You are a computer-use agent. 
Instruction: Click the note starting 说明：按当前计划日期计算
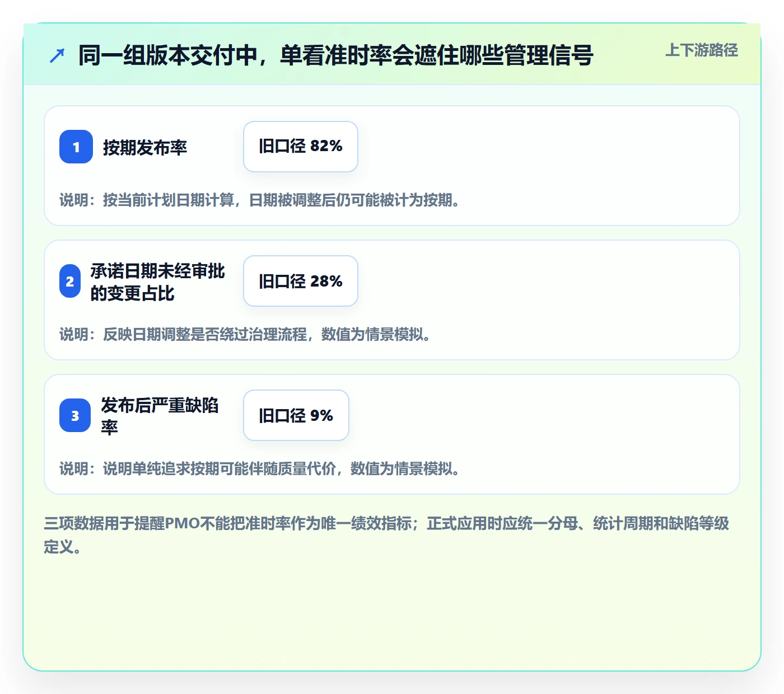[x=260, y=200]
